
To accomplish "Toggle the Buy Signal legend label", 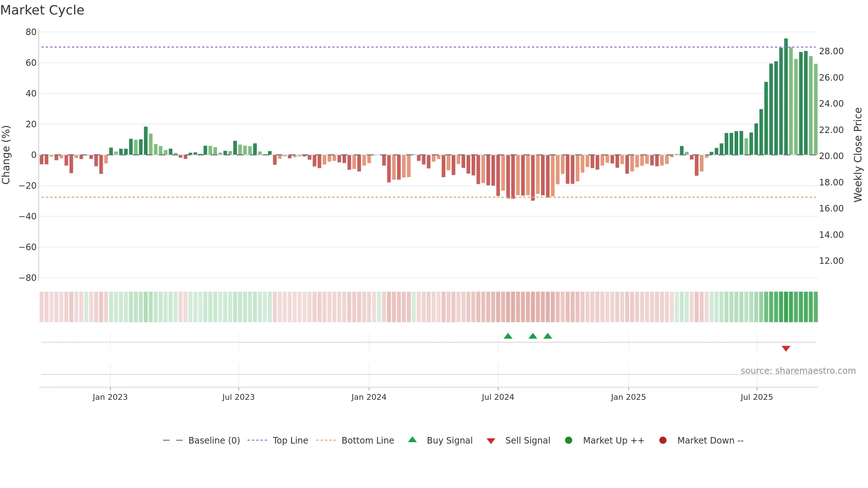I will click(x=450, y=440).
